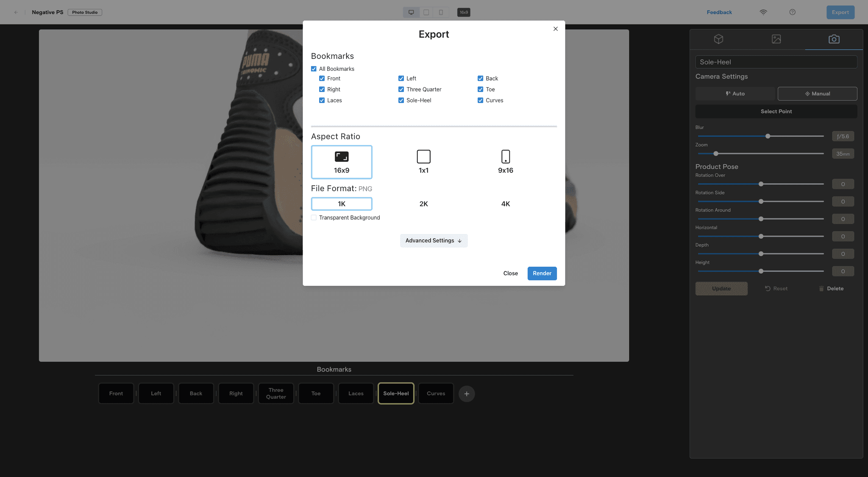Open the 3D cube product tab
Image resolution: width=868 pixels, height=477 pixels.
(x=718, y=39)
